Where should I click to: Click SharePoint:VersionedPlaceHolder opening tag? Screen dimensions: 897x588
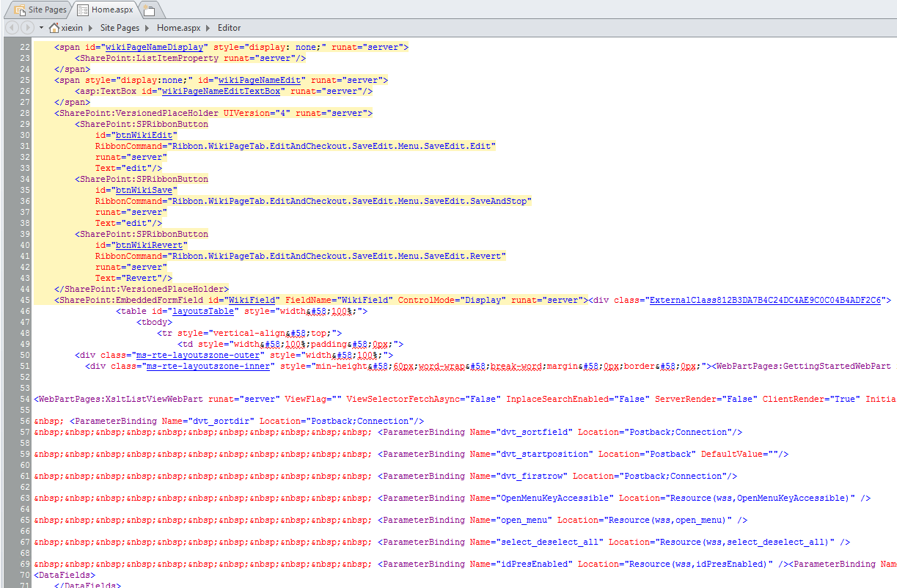[x=139, y=113]
